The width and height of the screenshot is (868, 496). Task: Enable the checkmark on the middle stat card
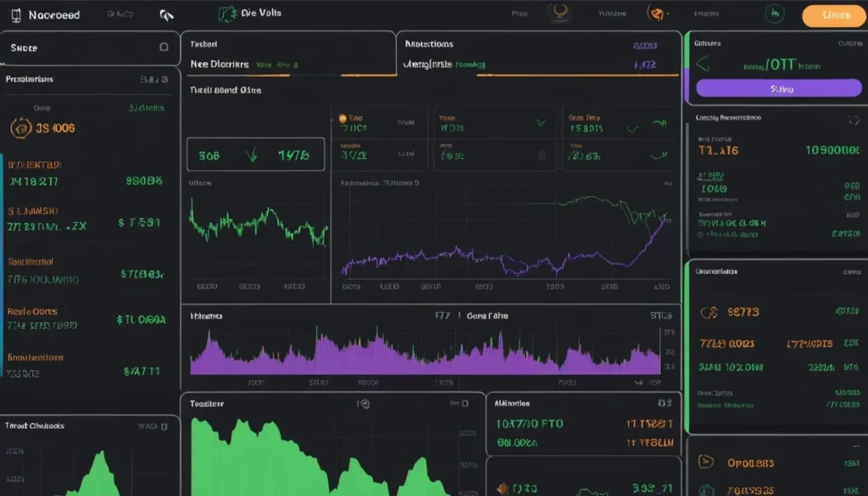click(x=539, y=122)
